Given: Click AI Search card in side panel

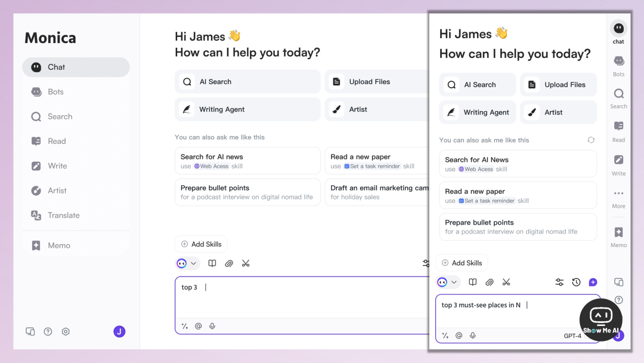Looking at the screenshot, I should pos(478,85).
